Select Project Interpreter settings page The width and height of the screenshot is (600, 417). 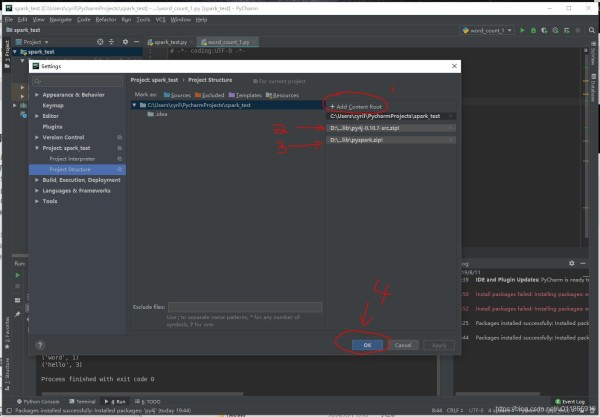coord(72,158)
